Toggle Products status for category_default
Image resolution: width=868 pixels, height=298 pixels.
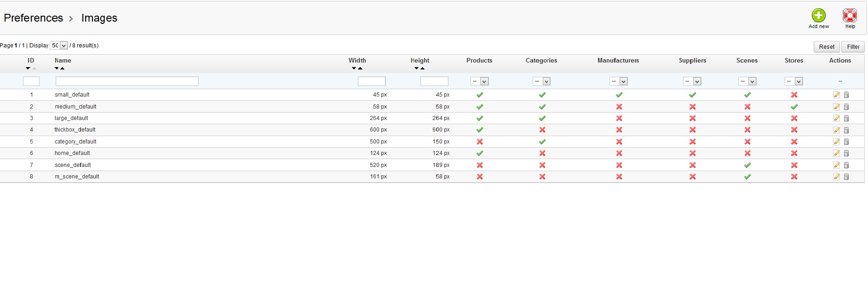click(480, 142)
